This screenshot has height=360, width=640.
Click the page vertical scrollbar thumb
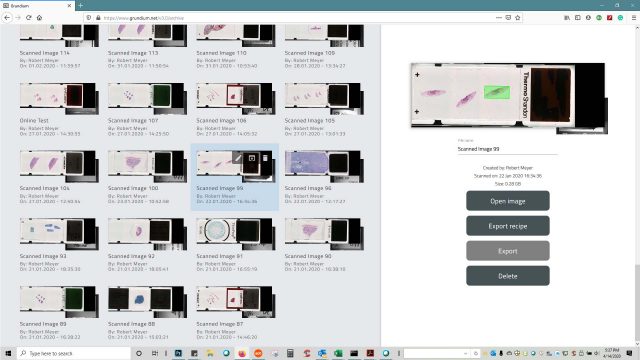(x=637, y=304)
